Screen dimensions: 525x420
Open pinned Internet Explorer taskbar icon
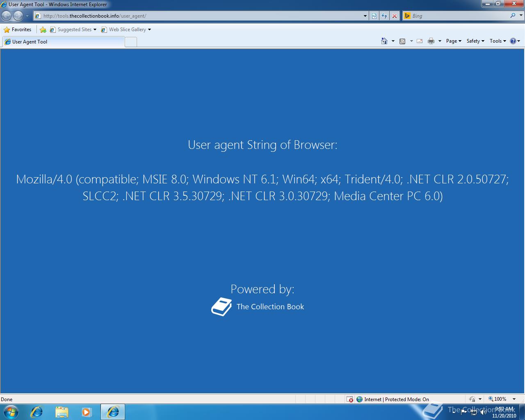point(37,412)
